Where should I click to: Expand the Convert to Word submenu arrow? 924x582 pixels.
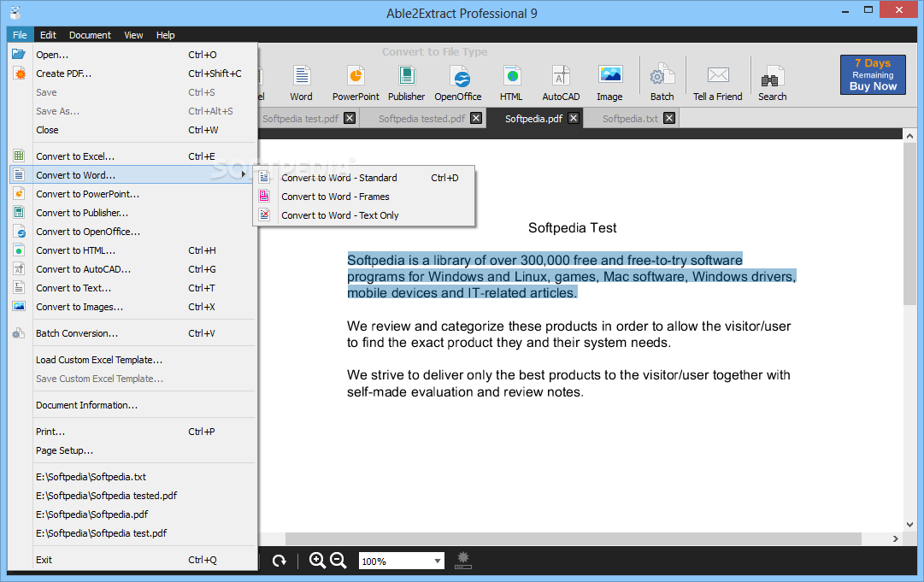click(244, 174)
